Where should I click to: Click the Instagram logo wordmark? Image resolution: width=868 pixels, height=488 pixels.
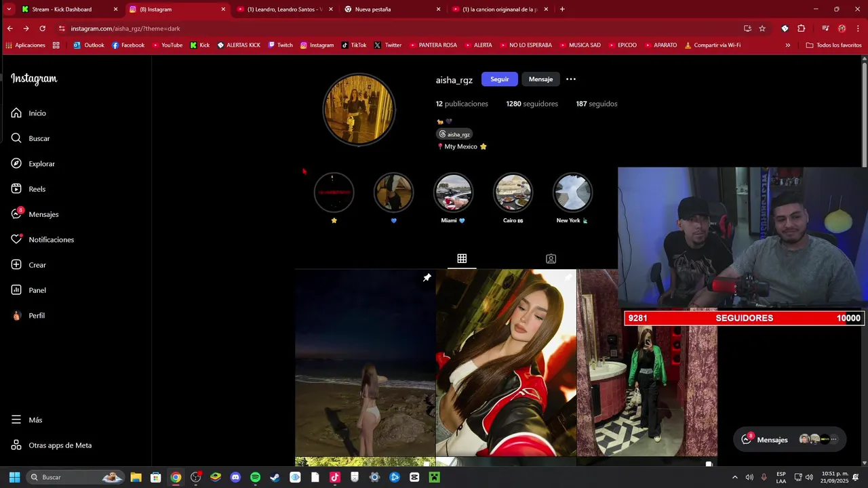pos(34,79)
